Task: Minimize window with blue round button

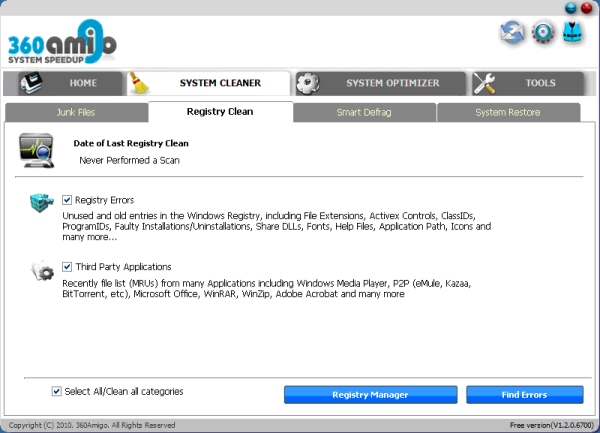Action: coord(571,8)
